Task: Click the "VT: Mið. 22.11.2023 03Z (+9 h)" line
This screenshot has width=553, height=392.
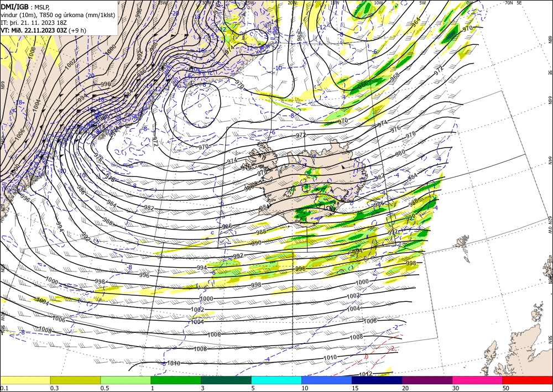Action: [43, 30]
